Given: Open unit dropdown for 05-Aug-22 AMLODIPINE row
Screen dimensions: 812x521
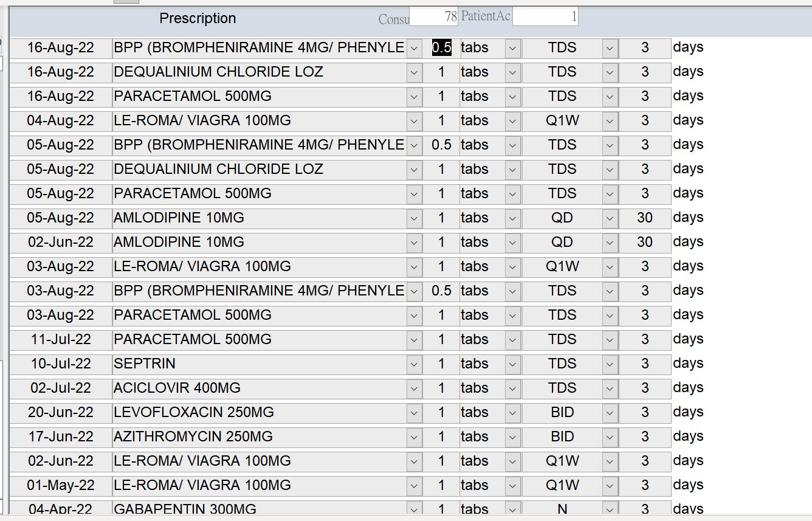Looking at the screenshot, I should (x=513, y=218).
